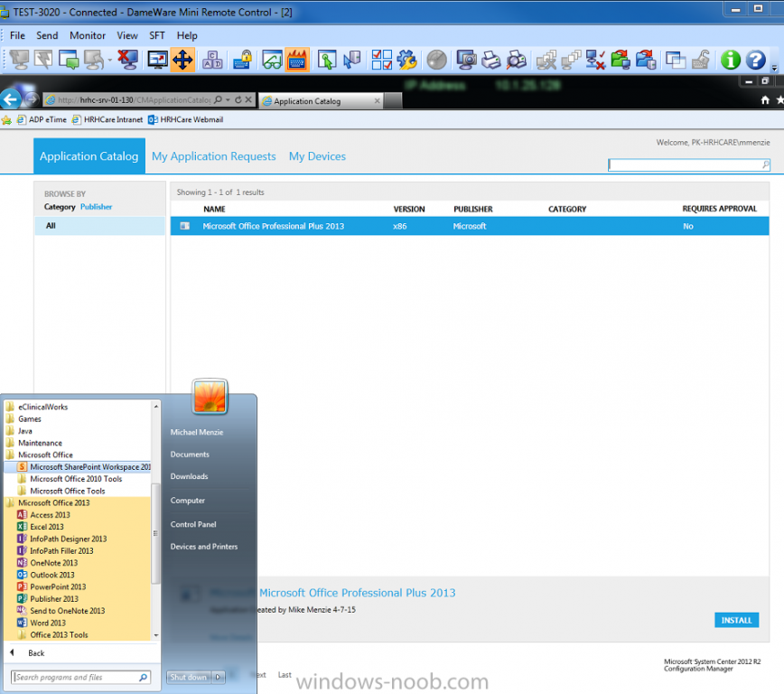
Task: Click the blue question mark help icon
Action: coord(755,60)
